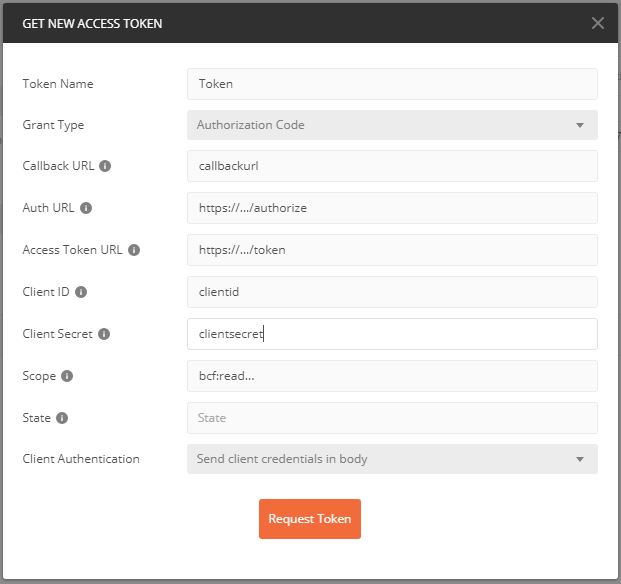Click the Callback URL info icon
This screenshot has width=621, height=584.
[105, 166]
